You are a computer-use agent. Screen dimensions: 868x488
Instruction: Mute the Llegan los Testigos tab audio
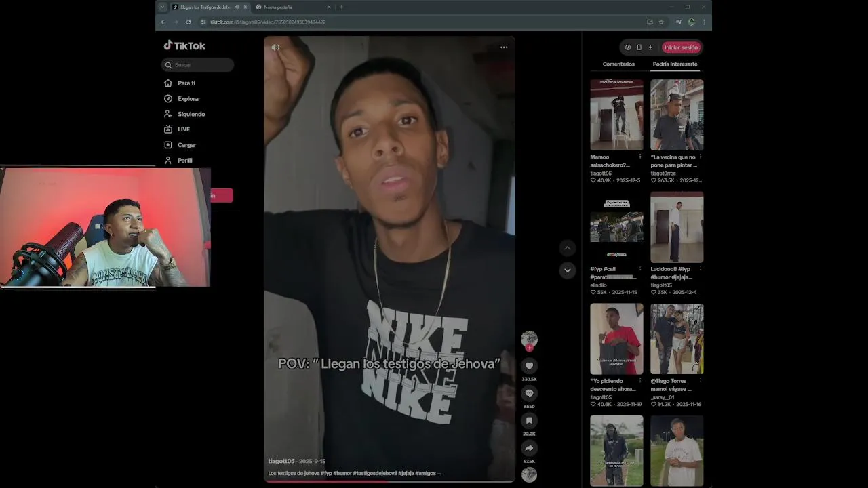pos(237,7)
